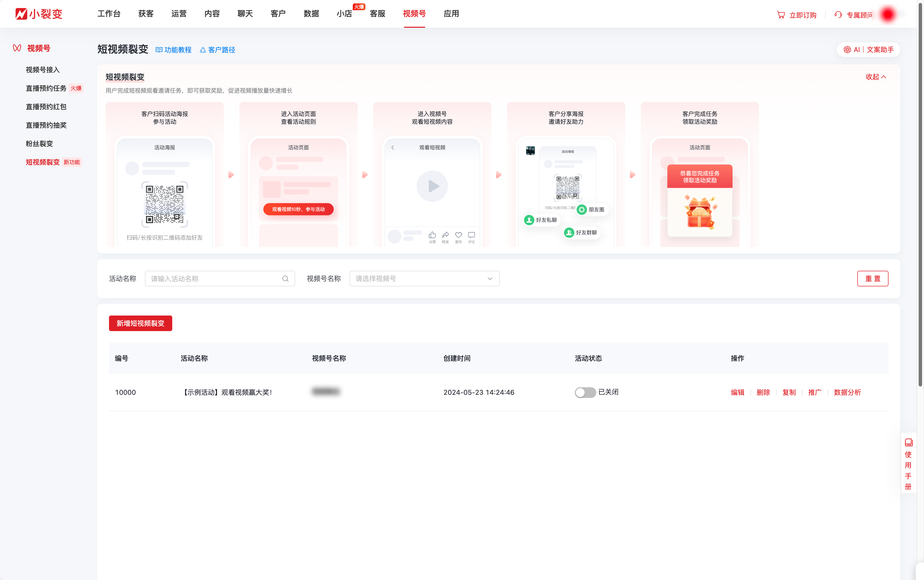Click 编辑 for activity 10000
Viewport: 924px width, 580px height.
[x=737, y=392]
